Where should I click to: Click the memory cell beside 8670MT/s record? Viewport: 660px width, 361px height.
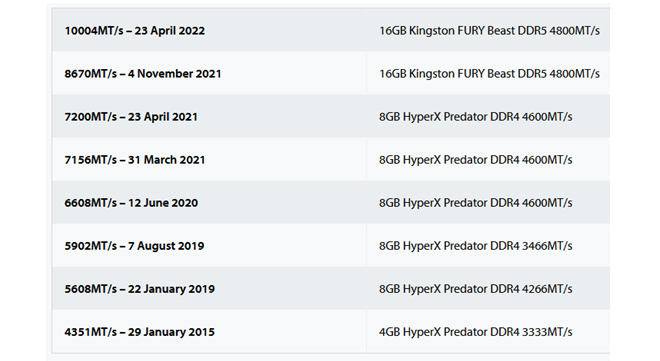488,73
